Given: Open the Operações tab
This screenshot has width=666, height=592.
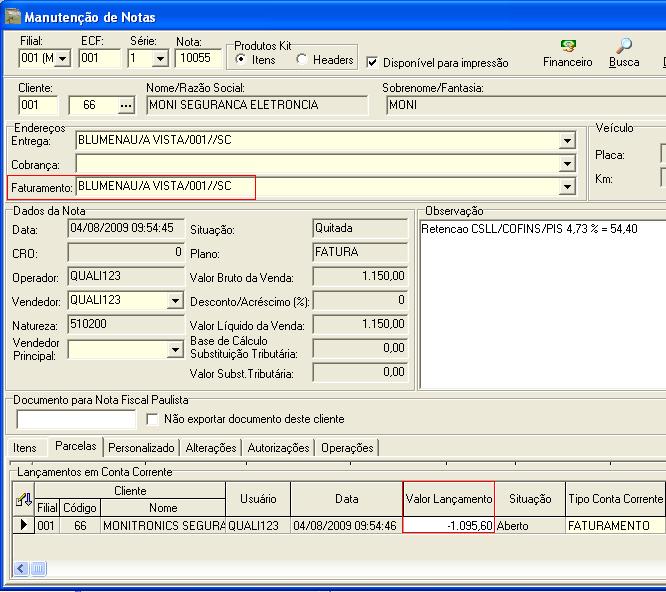Looking at the screenshot, I should [x=347, y=448].
